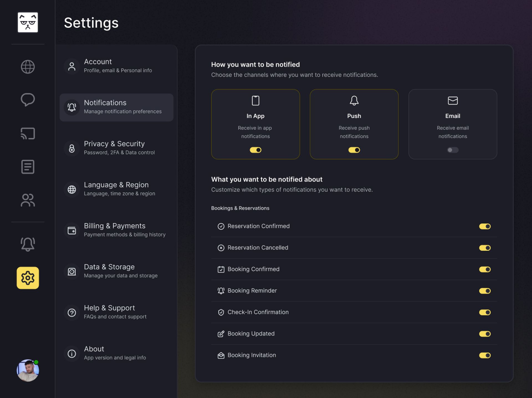Open Language & Region settings
Image resolution: width=532 pixels, height=398 pixels.
coord(116,190)
